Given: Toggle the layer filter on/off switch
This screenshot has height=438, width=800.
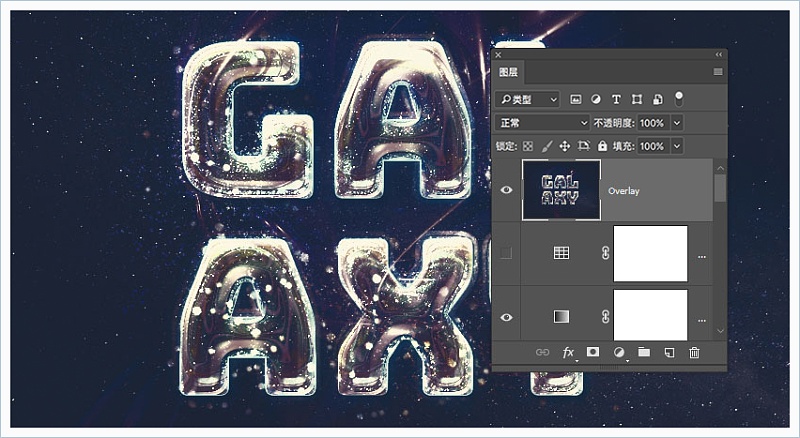Looking at the screenshot, I should (x=679, y=98).
